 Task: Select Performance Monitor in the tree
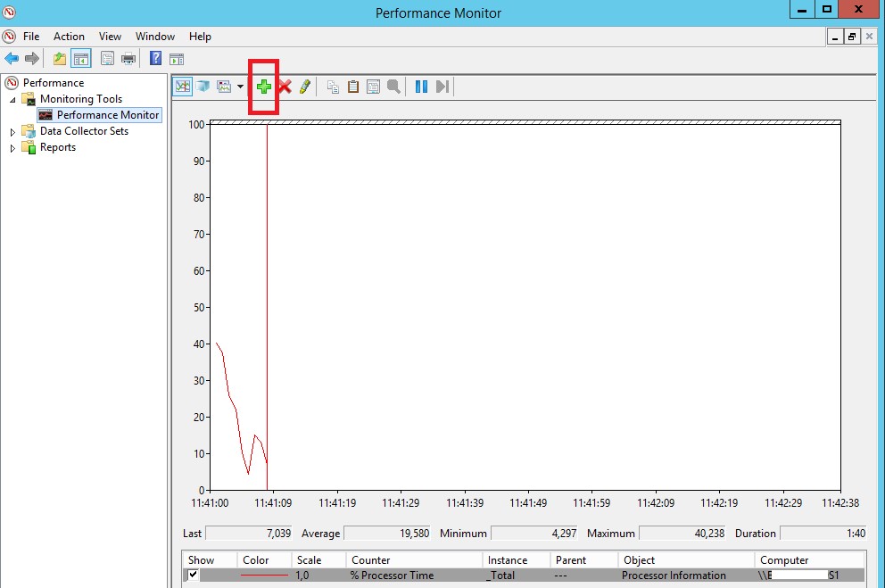pos(108,114)
